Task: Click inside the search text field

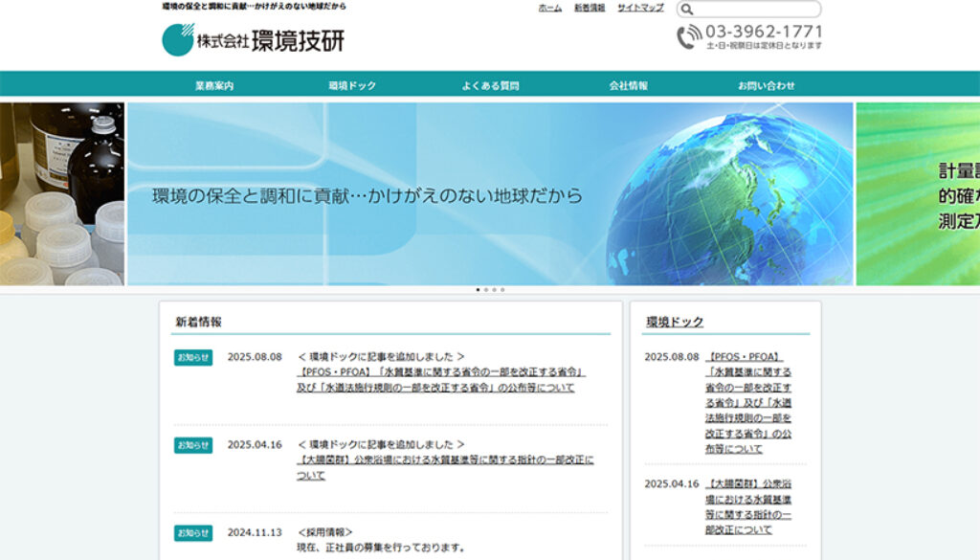Action: click(x=754, y=9)
